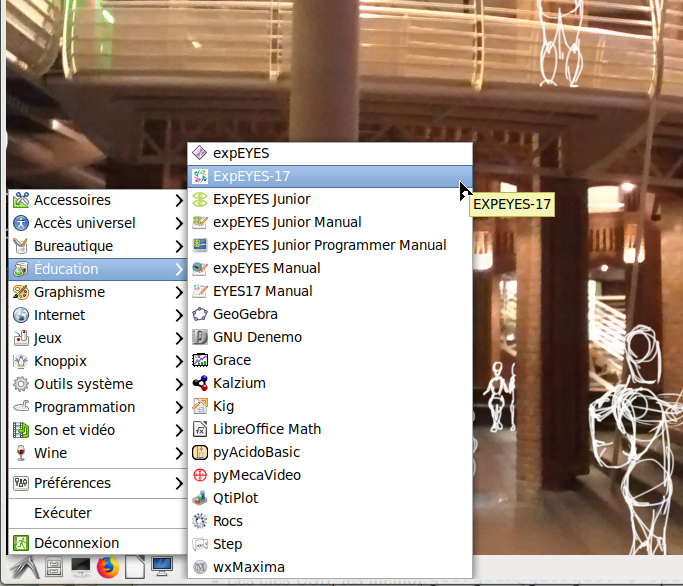Open the file manager cabinet icon in taskbar
This screenshot has height=586, width=683.
55,569
